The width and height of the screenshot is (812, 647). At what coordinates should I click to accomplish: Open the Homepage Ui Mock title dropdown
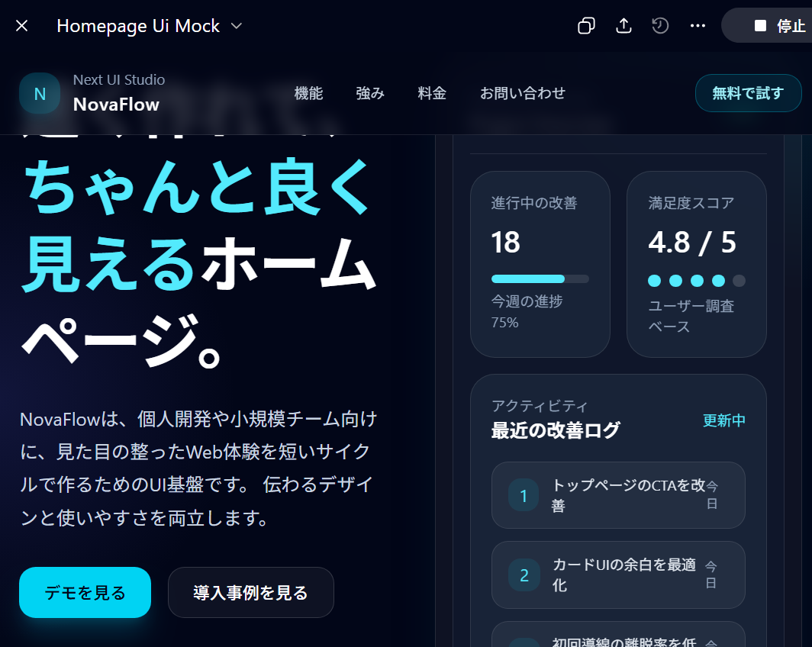pos(236,25)
